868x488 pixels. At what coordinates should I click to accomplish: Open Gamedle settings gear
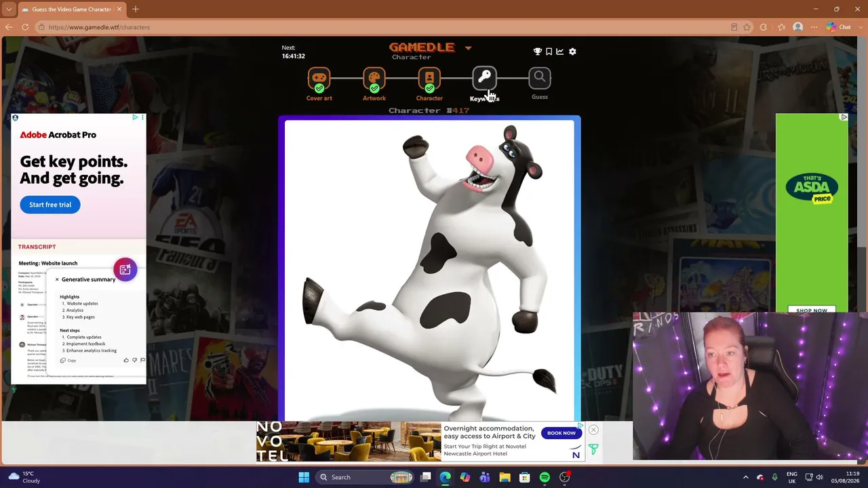(x=572, y=52)
